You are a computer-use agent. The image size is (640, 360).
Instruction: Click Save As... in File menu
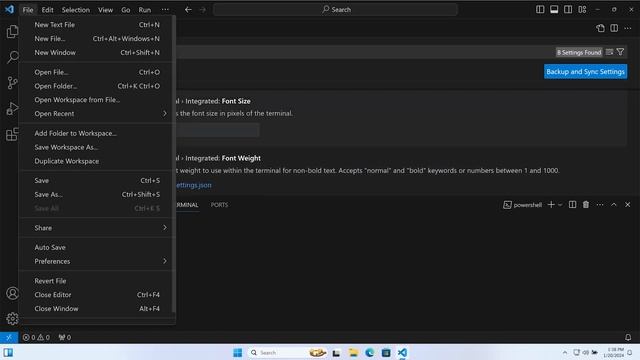click(x=97, y=195)
